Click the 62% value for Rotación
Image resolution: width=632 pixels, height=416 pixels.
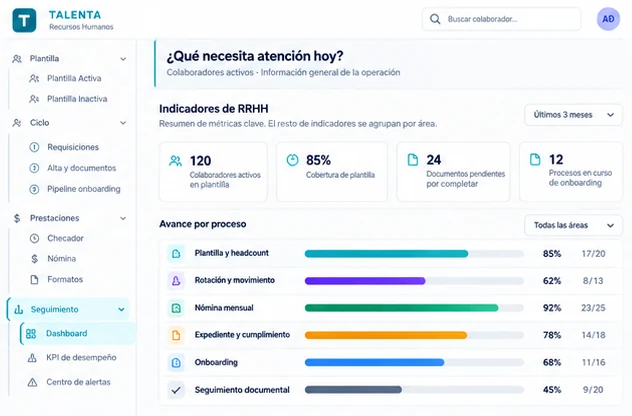[552, 281]
